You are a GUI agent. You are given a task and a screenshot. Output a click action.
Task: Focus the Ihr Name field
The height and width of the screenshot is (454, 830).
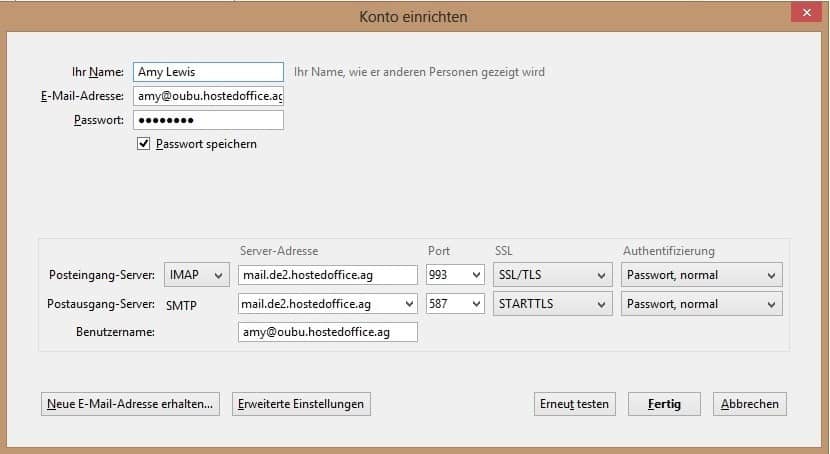(208, 72)
